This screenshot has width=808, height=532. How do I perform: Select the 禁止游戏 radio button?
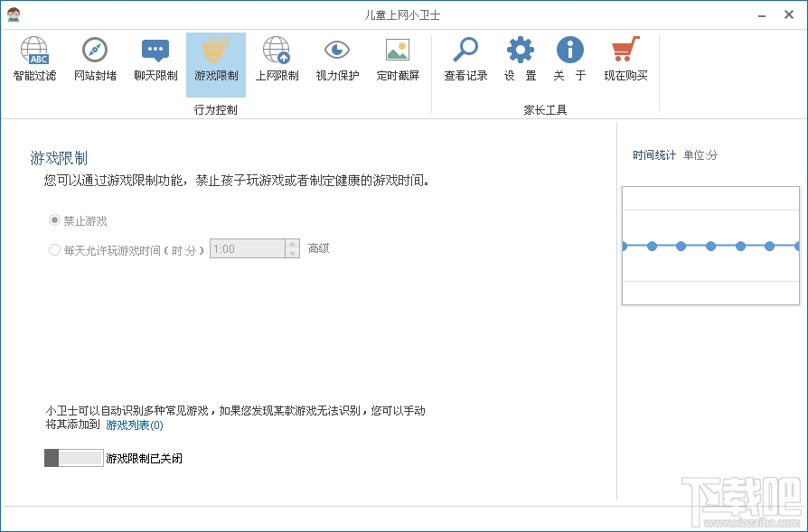point(54,219)
